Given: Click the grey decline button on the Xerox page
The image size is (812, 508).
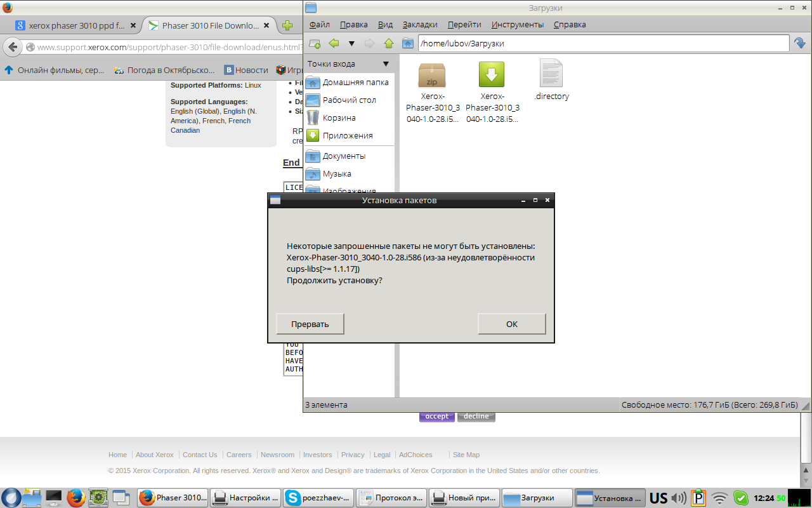Looking at the screenshot, I should pos(476,417).
